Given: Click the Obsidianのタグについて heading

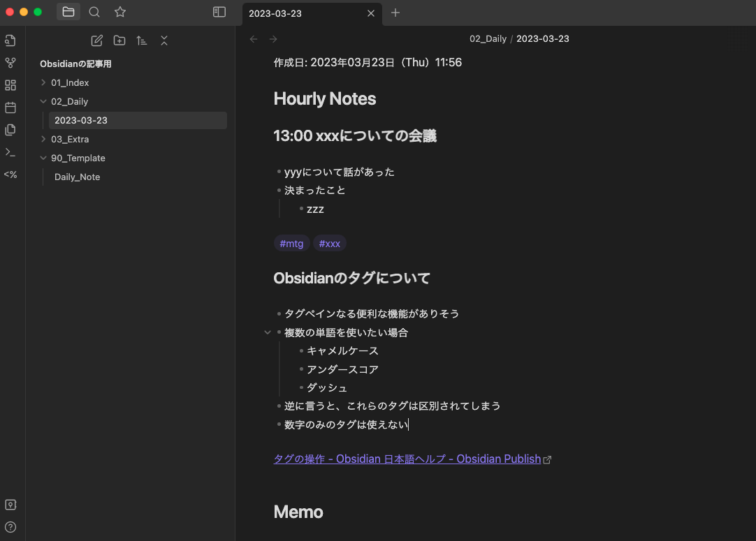Looking at the screenshot, I should click(x=352, y=278).
